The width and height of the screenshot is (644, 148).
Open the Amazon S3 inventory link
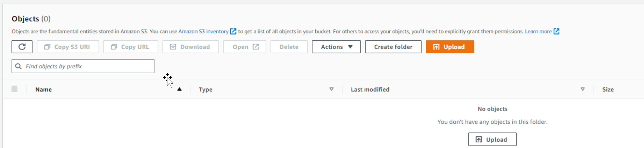tap(203, 31)
